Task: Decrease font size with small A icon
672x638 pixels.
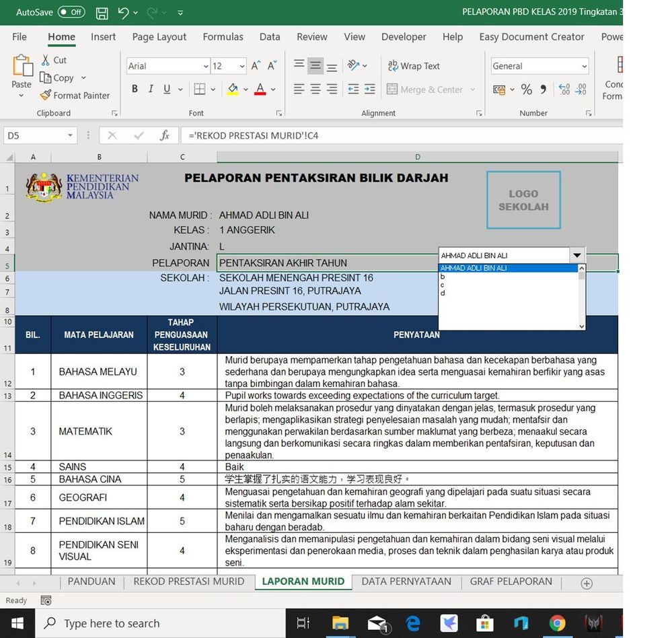Action: click(x=272, y=65)
